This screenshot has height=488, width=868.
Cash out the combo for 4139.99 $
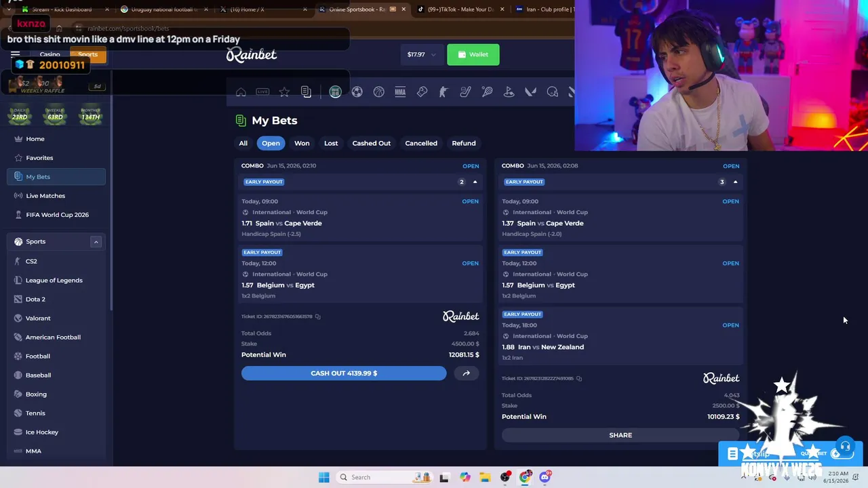point(344,373)
